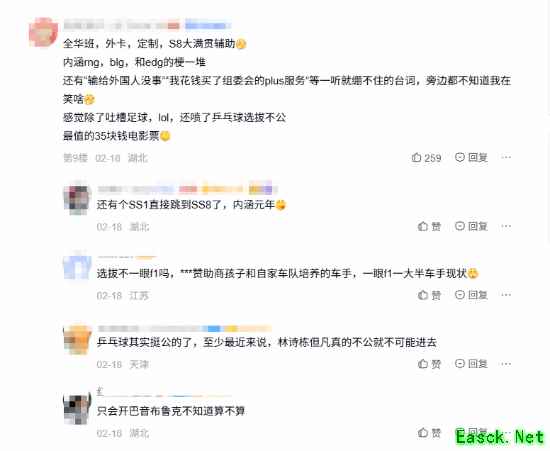
Task: Open the light blue avatar on f1 comment
Action: point(77,267)
